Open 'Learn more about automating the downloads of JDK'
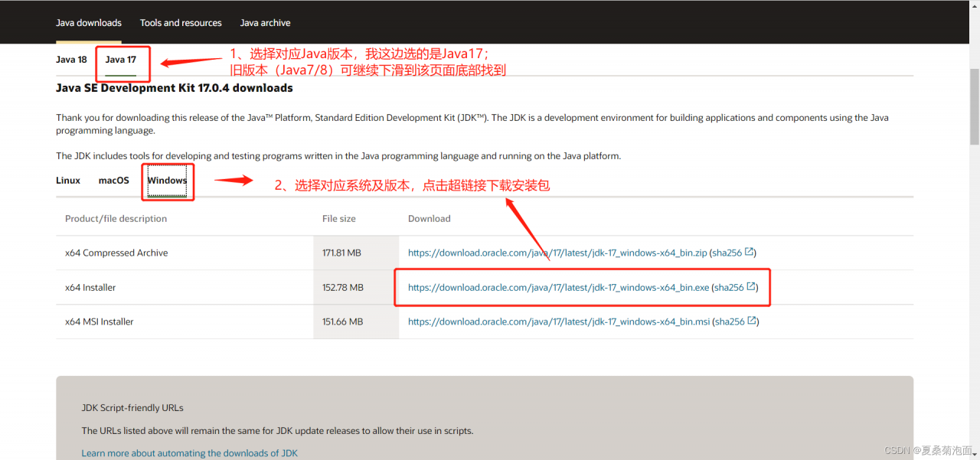 [190, 453]
